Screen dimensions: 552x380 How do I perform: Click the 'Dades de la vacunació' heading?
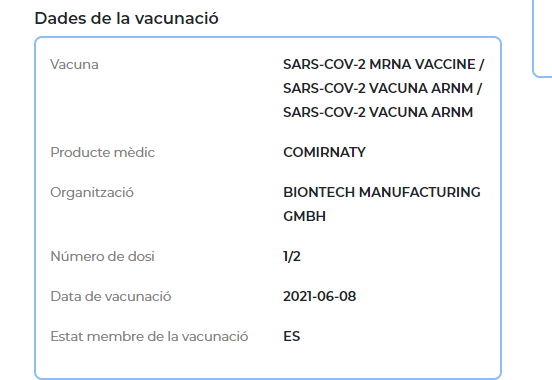pyautogui.click(x=126, y=18)
